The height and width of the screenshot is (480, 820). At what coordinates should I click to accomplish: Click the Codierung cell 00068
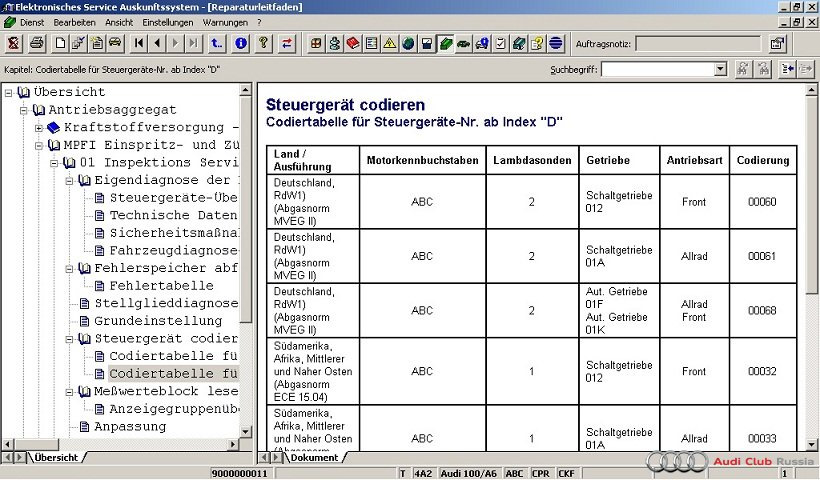762,311
